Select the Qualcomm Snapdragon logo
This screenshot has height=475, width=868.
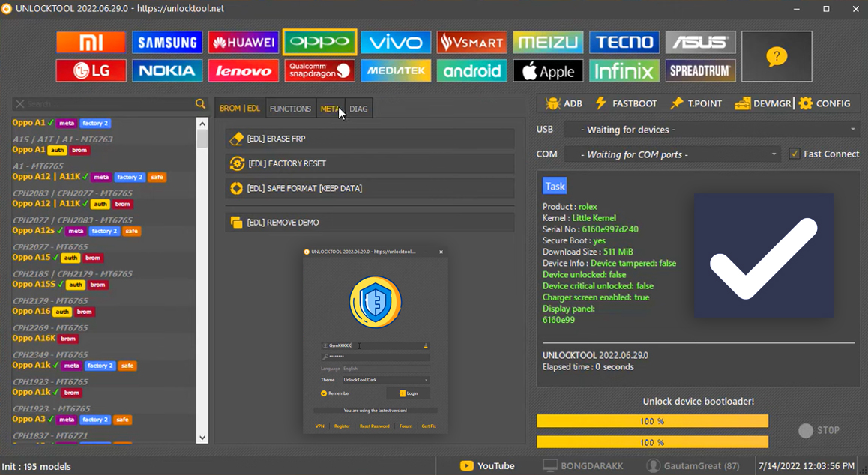point(319,71)
